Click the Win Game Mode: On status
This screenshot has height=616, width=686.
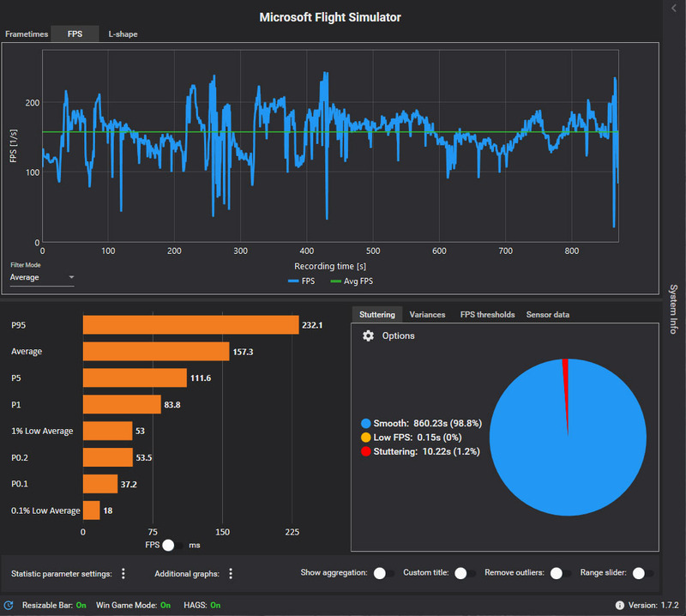(x=133, y=605)
